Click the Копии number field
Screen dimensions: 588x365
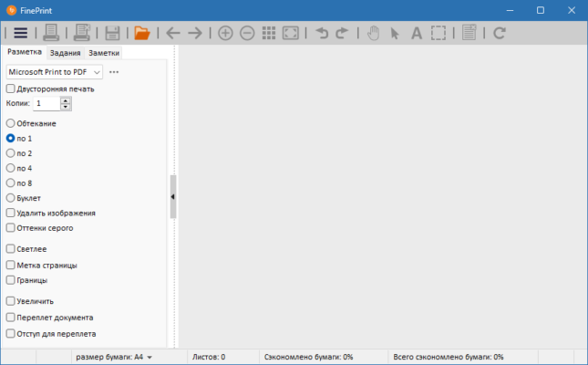(x=46, y=103)
